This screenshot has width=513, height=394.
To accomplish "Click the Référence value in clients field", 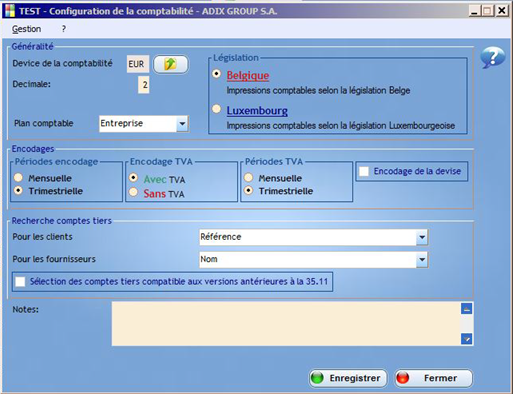I will coord(221,237).
